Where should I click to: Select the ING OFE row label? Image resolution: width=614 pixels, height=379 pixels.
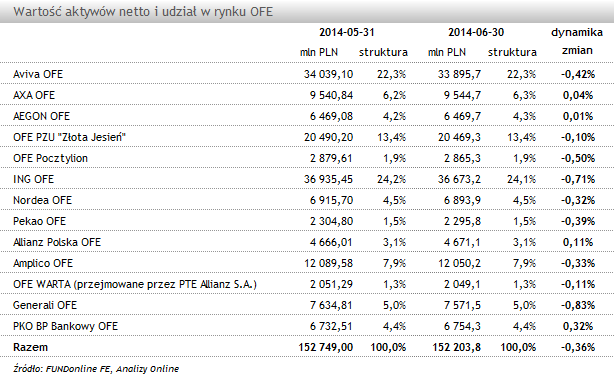(x=33, y=179)
